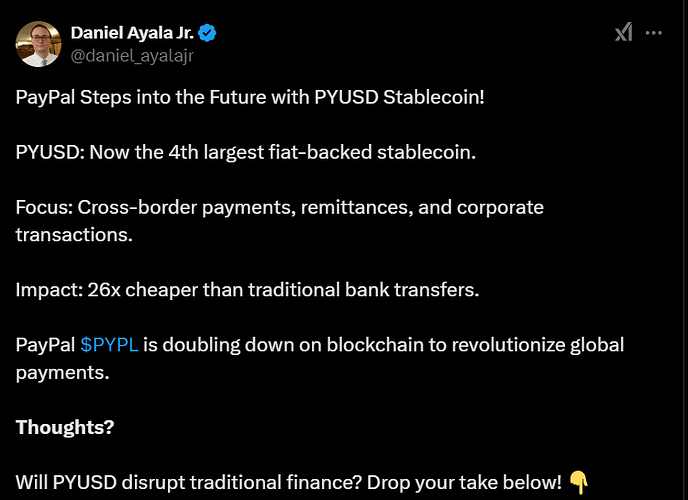Click the word 'transactions.' in the post
This screenshot has width=688, height=500.
(x=74, y=235)
